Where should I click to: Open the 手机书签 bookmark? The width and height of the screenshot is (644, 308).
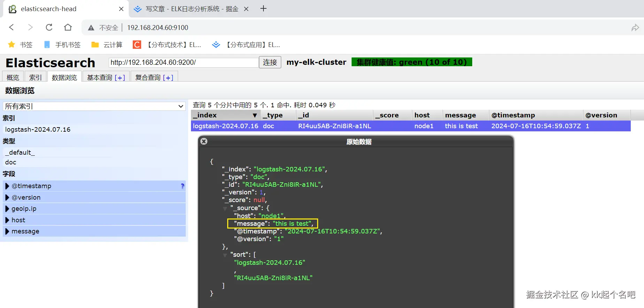tap(62, 45)
